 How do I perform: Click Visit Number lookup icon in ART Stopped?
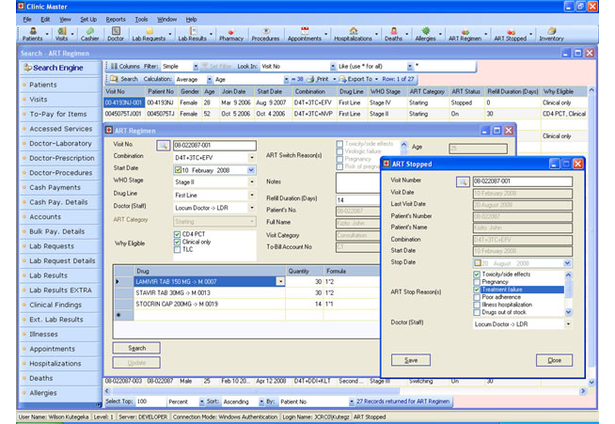[463, 182]
